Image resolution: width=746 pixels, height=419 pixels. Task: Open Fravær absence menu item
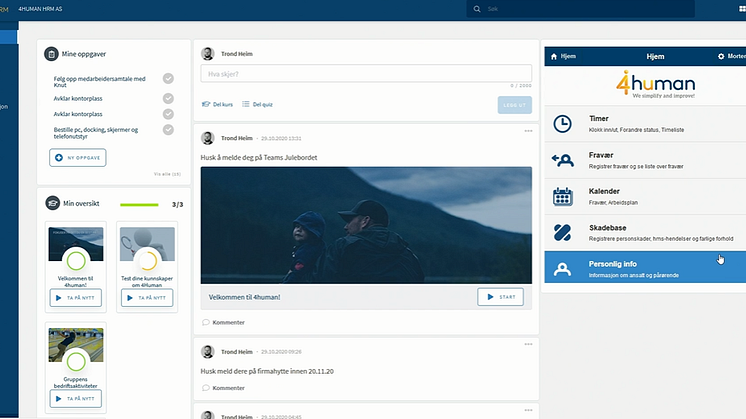[x=645, y=160]
